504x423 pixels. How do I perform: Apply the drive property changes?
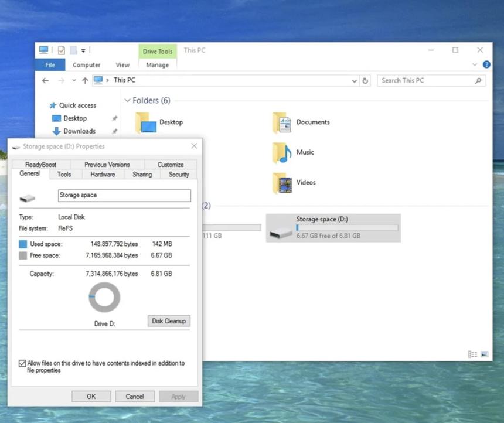(x=178, y=396)
